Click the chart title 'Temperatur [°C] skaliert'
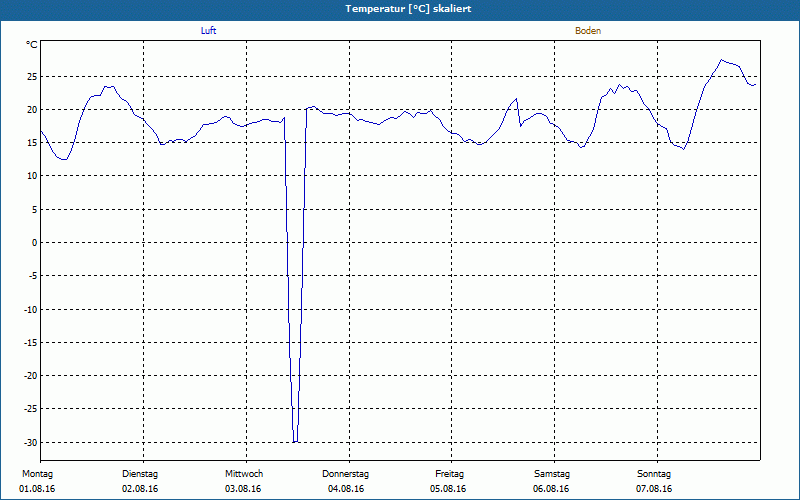Screen dimensions: 800x500 408,9
